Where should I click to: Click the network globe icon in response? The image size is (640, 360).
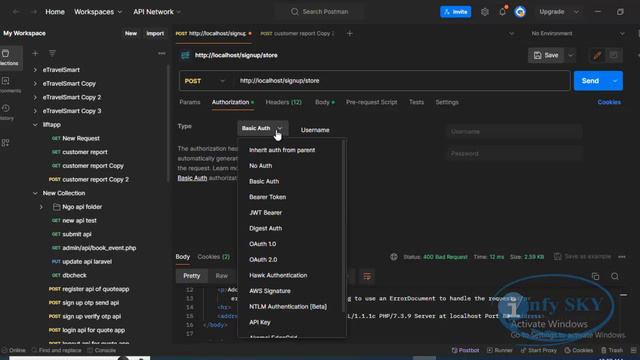394,257
